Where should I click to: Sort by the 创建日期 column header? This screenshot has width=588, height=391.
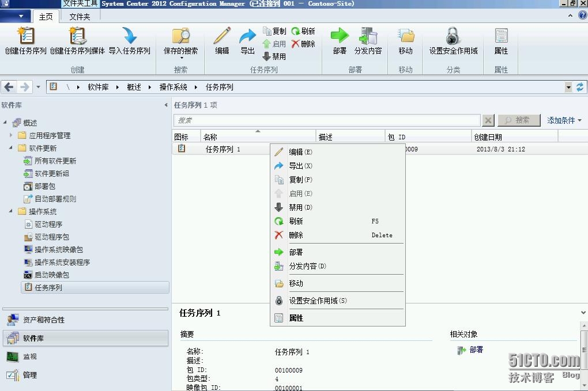click(x=514, y=136)
